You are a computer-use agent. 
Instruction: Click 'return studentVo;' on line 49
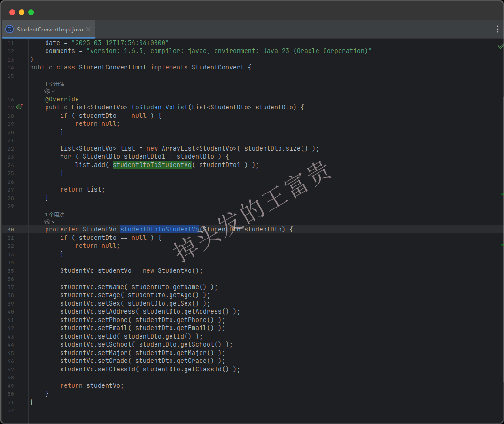click(92, 386)
